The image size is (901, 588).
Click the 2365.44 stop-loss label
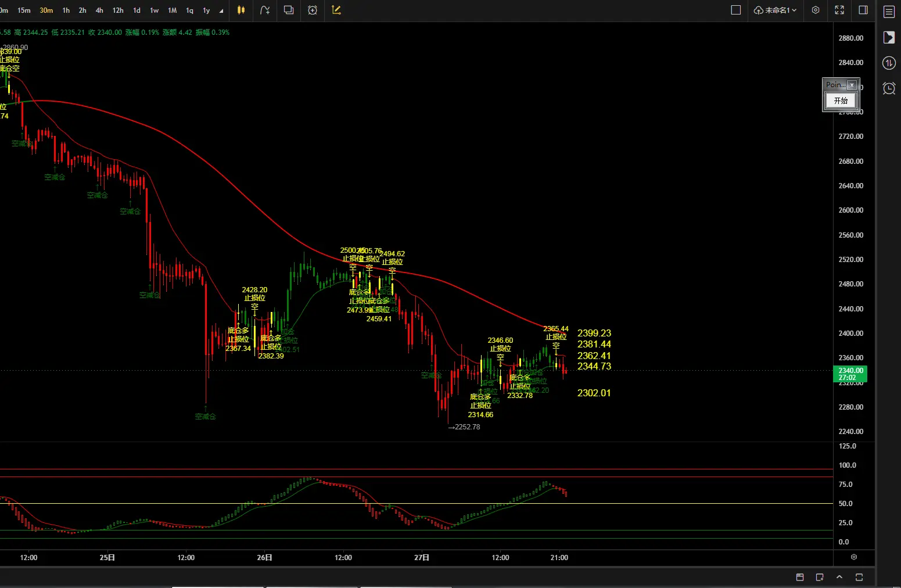(x=556, y=329)
